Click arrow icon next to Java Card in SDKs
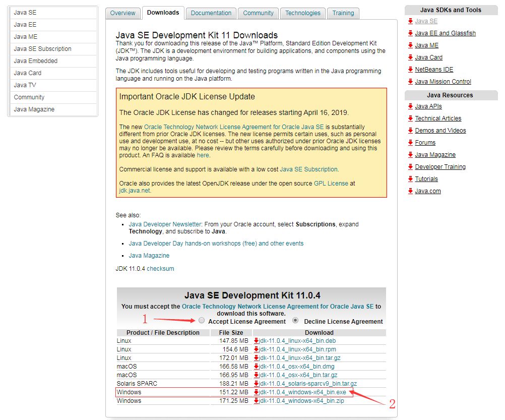The height and width of the screenshot is (420, 505). click(x=410, y=57)
